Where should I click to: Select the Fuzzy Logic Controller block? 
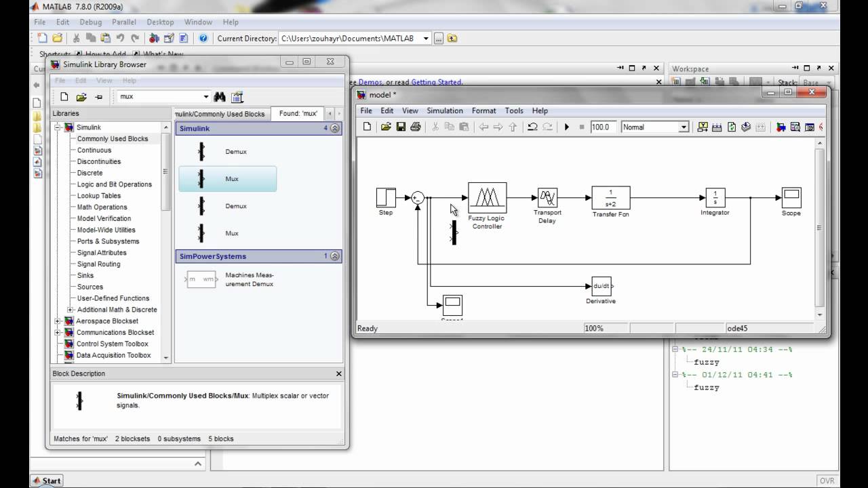[487, 198]
